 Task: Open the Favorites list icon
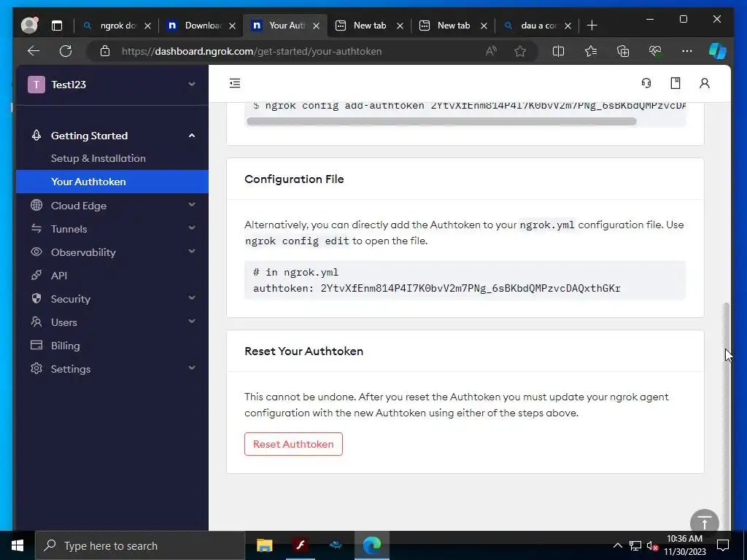click(x=591, y=51)
